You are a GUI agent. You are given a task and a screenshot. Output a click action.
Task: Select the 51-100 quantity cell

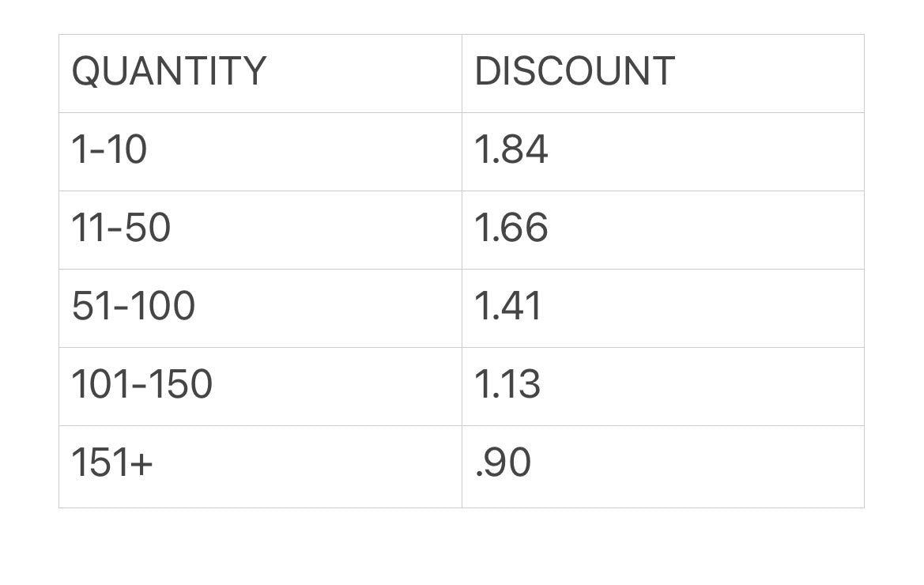(133, 306)
